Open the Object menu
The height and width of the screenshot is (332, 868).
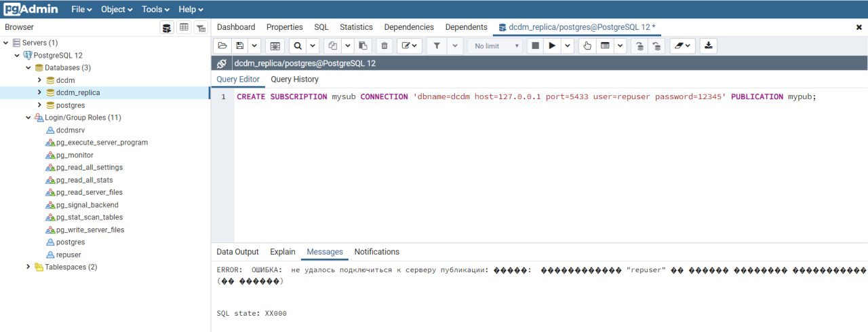click(117, 10)
